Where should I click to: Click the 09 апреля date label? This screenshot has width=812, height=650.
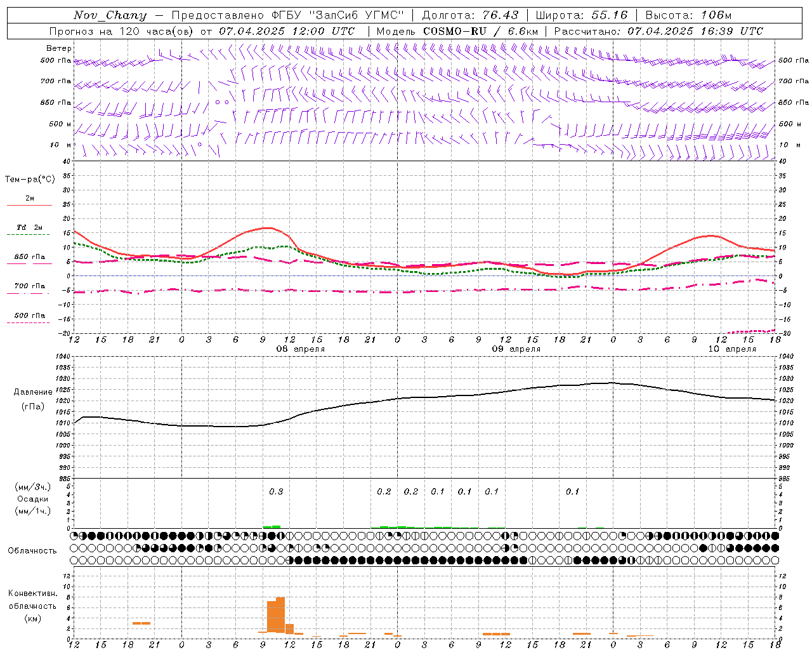(x=516, y=349)
